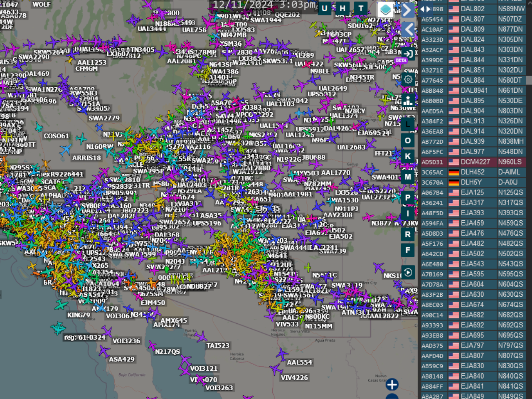Select the highlighted DCM4227 callsign

475,162
